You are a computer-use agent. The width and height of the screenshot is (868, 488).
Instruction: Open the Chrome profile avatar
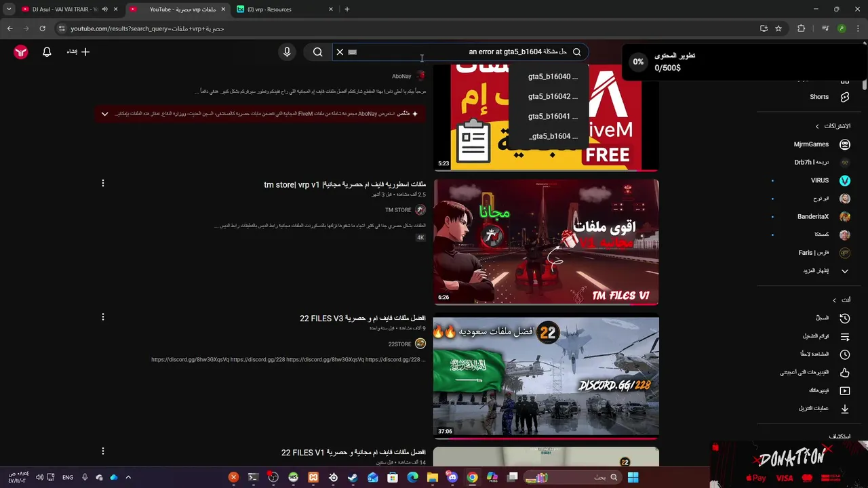(x=842, y=28)
